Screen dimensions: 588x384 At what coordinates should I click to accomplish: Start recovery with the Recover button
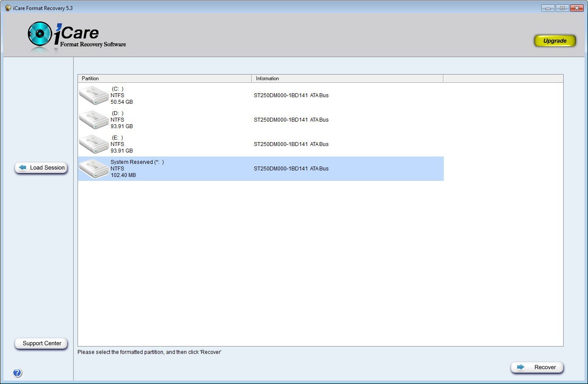537,367
